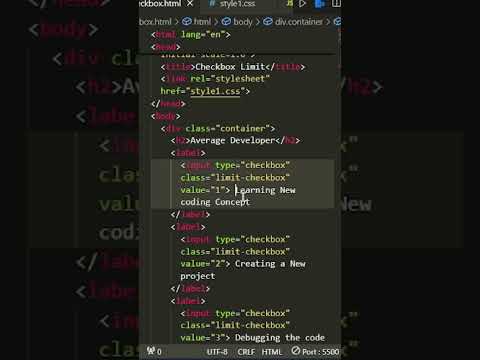Image resolution: width=480 pixels, height=360 pixels.
Task: Stop Live Server at Port : 5500
Action: click(x=315, y=351)
